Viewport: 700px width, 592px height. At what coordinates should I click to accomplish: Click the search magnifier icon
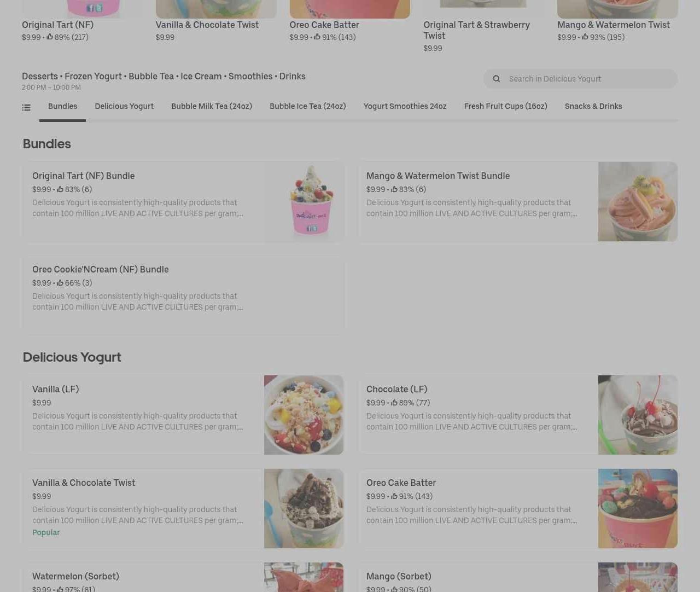click(496, 79)
